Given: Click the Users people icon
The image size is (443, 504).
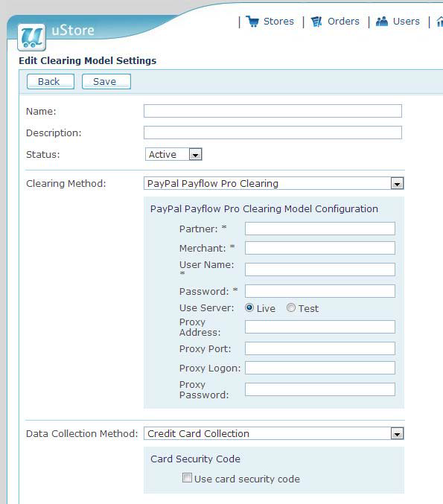Looking at the screenshot, I should [x=382, y=22].
